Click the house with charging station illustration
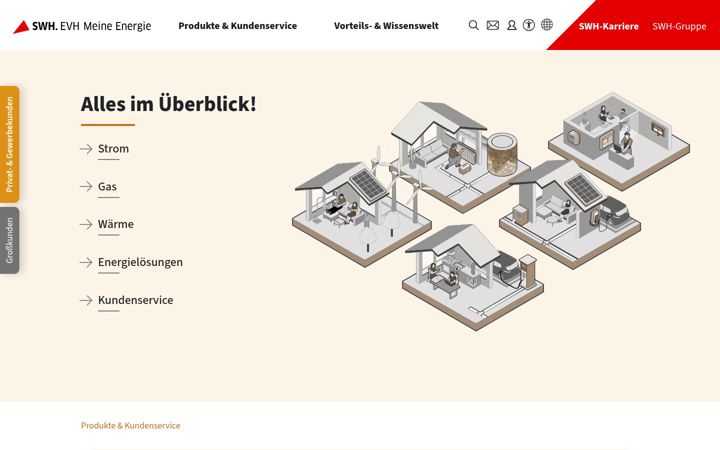The image size is (720, 450). (x=473, y=277)
